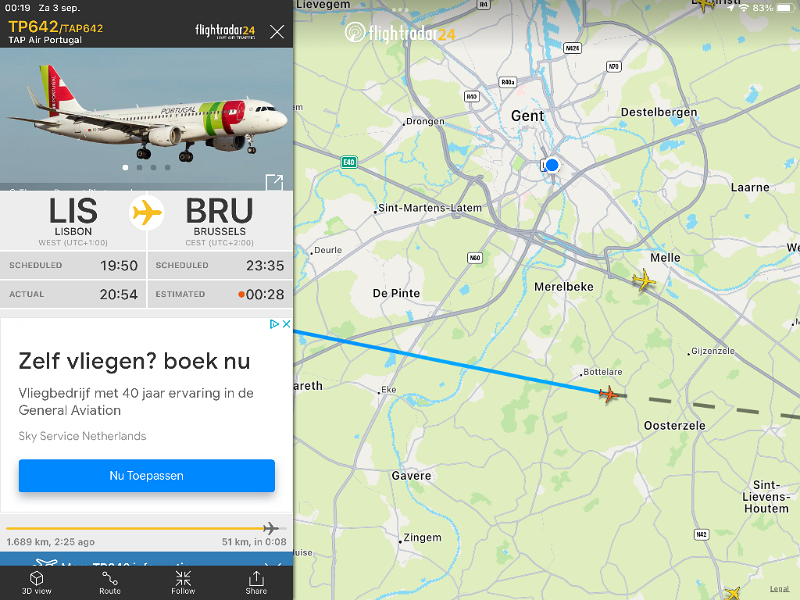Close the advertisement with X icon
800x600 pixels.
(287, 324)
